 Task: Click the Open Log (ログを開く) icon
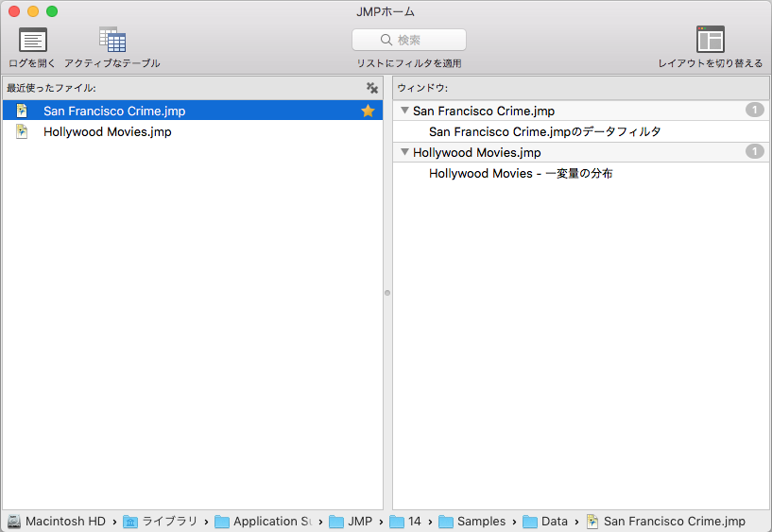tap(33, 41)
